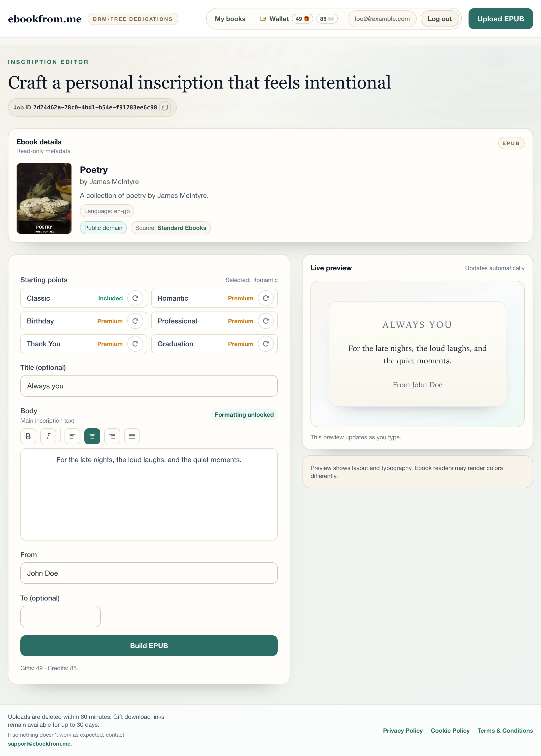Screen dimensions: 541x756
Task: Justify the body text
Action: click(x=132, y=436)
